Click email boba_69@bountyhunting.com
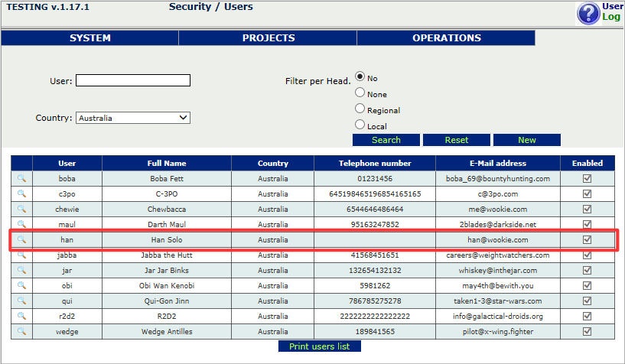Screen dimensions: 625x364 pos(498,178)
